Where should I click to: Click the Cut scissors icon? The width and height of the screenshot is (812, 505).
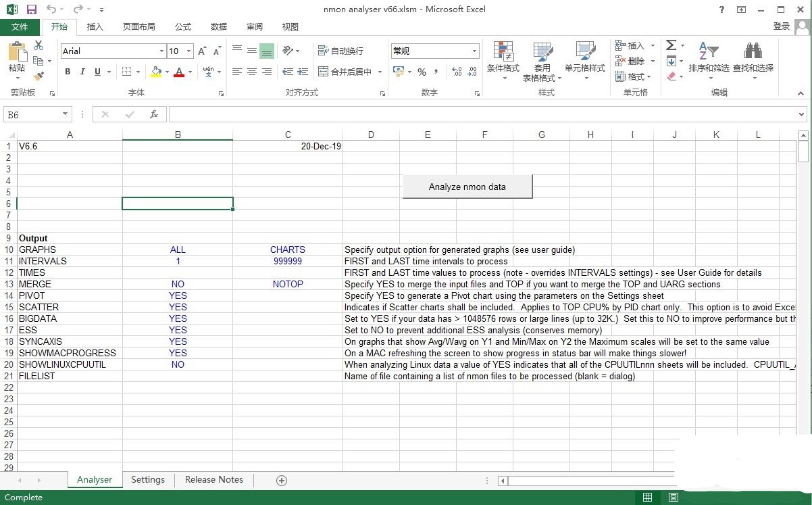pos(39,45)
